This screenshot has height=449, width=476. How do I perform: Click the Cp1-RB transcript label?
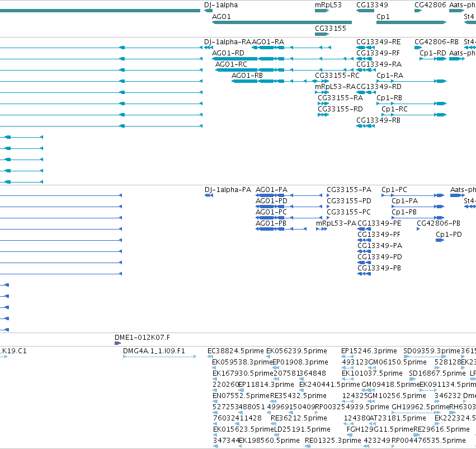pyautogui.click(x=389, y=98)
